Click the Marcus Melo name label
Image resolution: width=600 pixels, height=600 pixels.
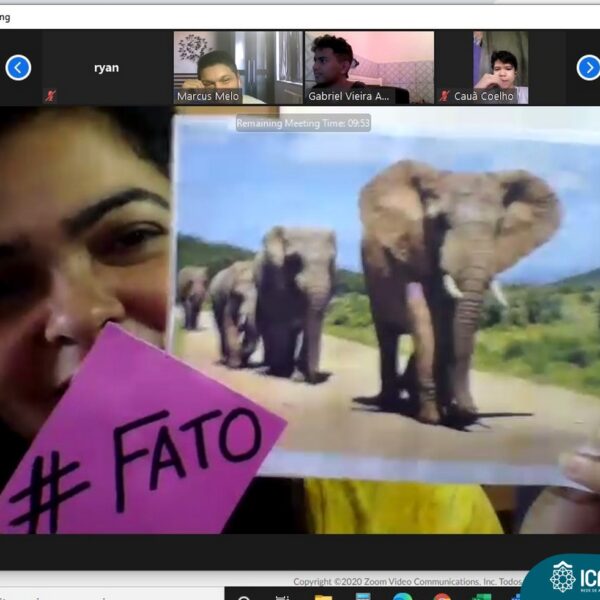(x=208, y=96)
